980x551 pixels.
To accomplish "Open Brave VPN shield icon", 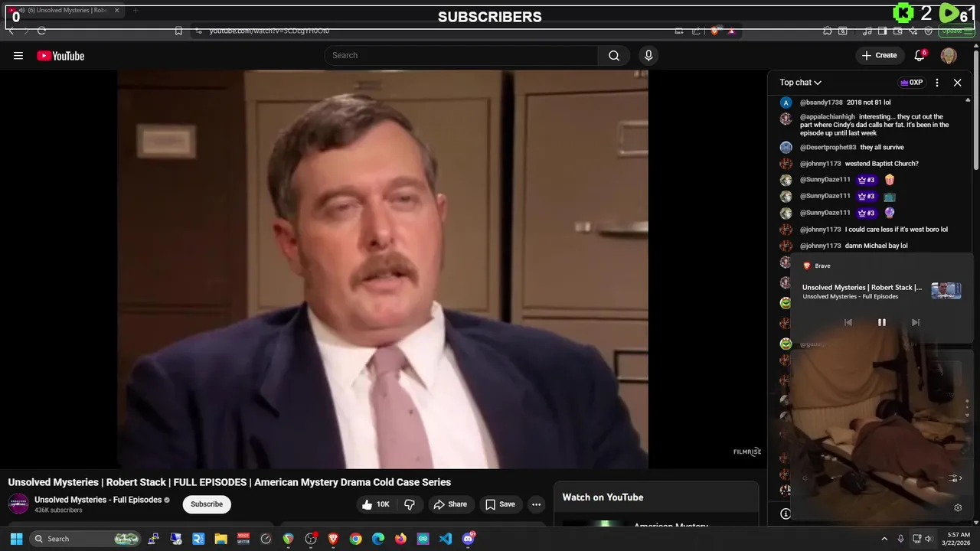I will (929, 31).
